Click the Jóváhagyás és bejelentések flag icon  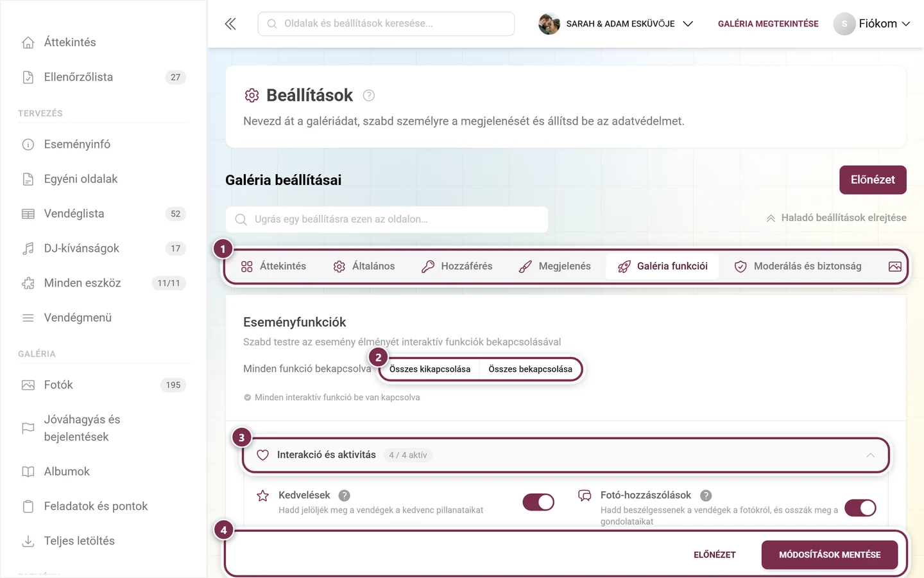(x=28, y=428)
